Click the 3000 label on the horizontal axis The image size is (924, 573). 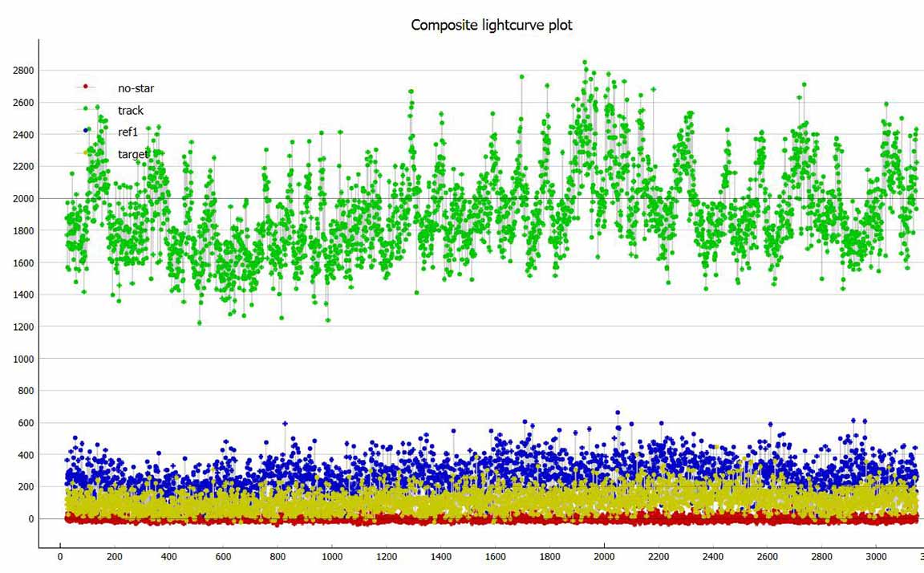(877, 556)
